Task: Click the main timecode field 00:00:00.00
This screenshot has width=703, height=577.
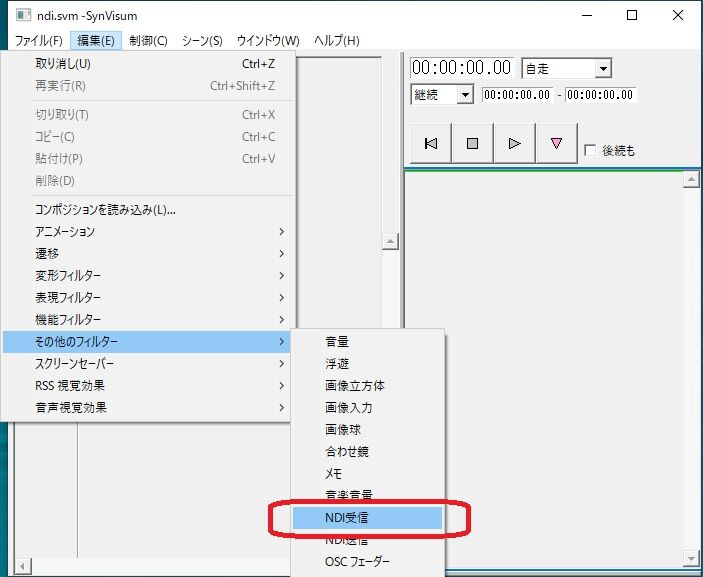Action: (461, 68)
